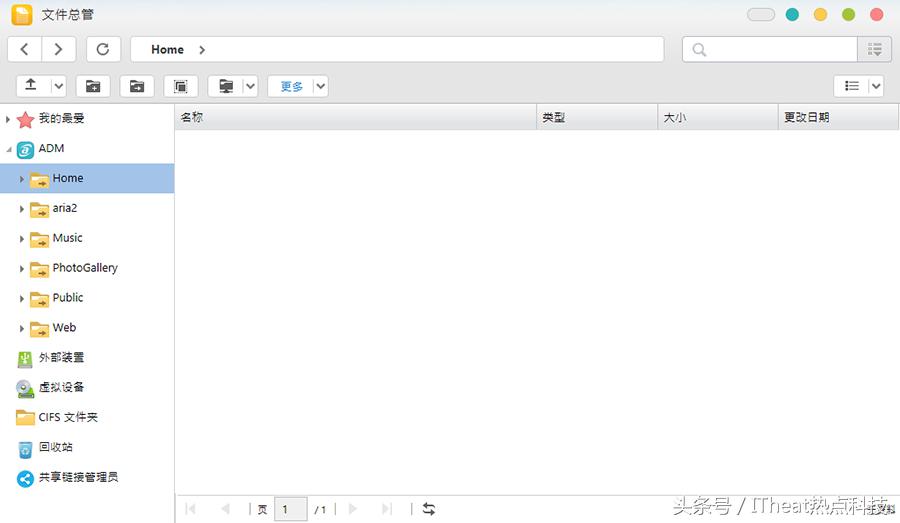Viewport: 900px width, 523px height.
Task: Go to last page icon
Action: [387, 509]
